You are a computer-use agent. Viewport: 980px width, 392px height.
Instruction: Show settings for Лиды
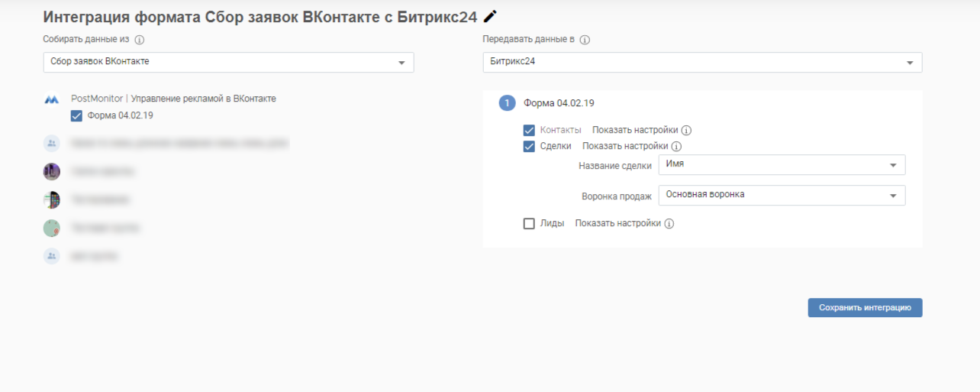pos(618,224)
